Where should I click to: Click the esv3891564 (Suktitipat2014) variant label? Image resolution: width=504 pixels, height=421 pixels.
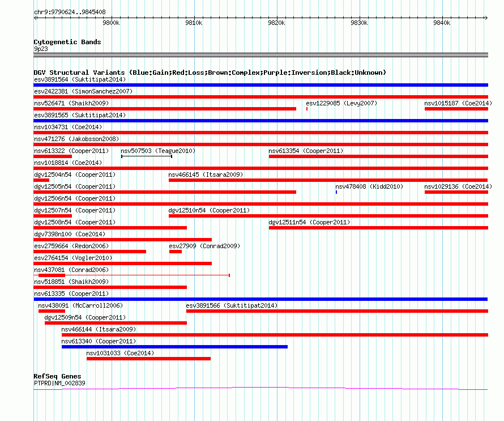(80, 79)
